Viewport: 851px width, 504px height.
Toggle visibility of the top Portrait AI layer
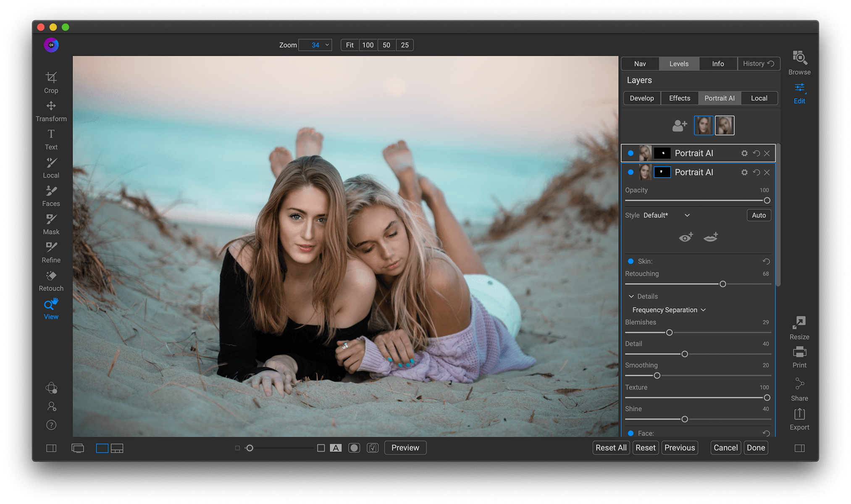[x=630, y=153]
